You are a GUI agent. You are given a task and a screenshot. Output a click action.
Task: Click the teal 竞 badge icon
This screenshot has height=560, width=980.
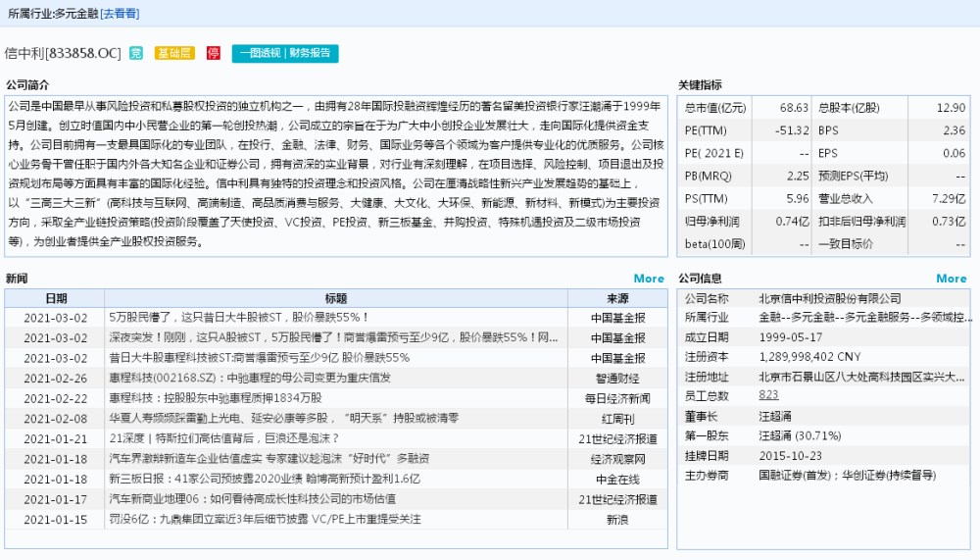coord(136,53)
